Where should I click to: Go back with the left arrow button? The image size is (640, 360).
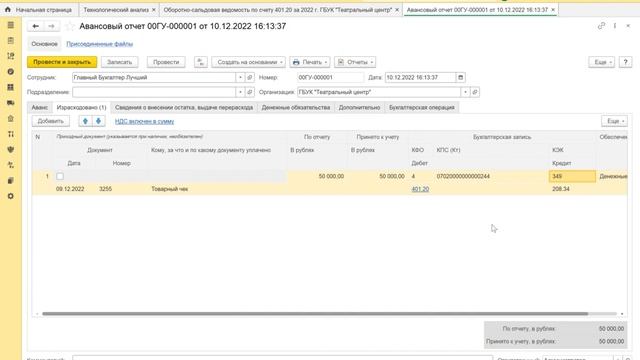click(x=36, y=26)
